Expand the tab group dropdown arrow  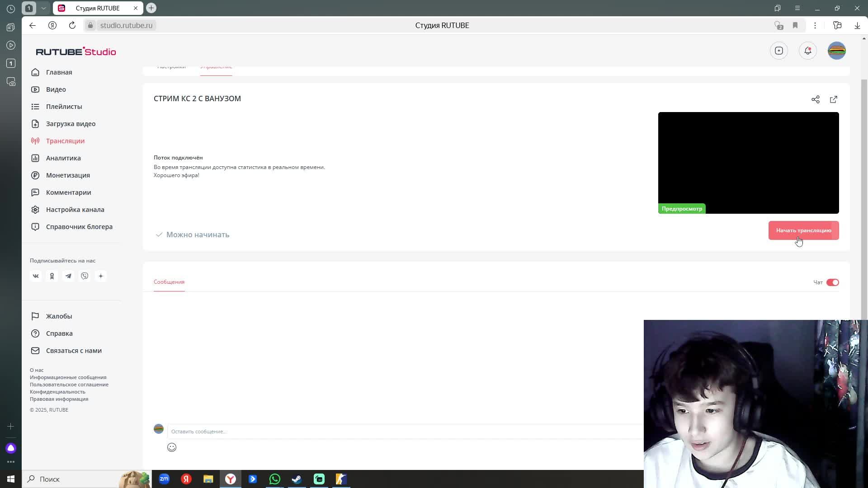[43, 8]
